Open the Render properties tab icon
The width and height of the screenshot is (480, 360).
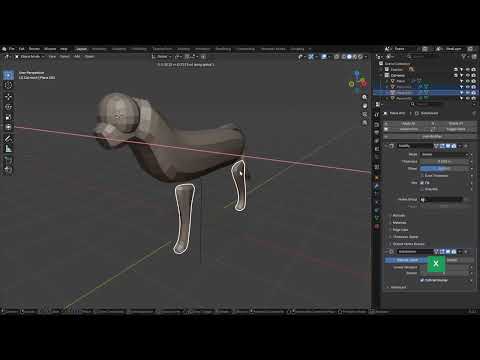pos(377,125)
